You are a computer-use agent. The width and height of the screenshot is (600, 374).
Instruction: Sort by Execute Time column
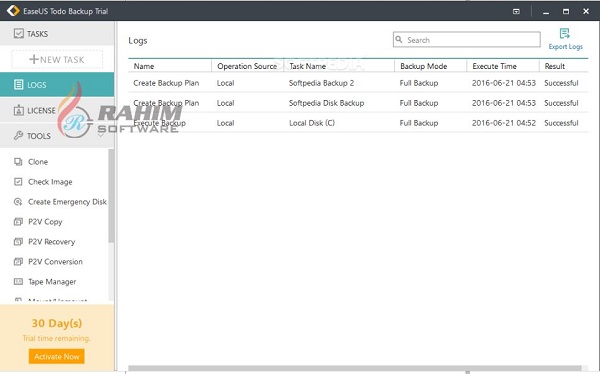point(494,66)
